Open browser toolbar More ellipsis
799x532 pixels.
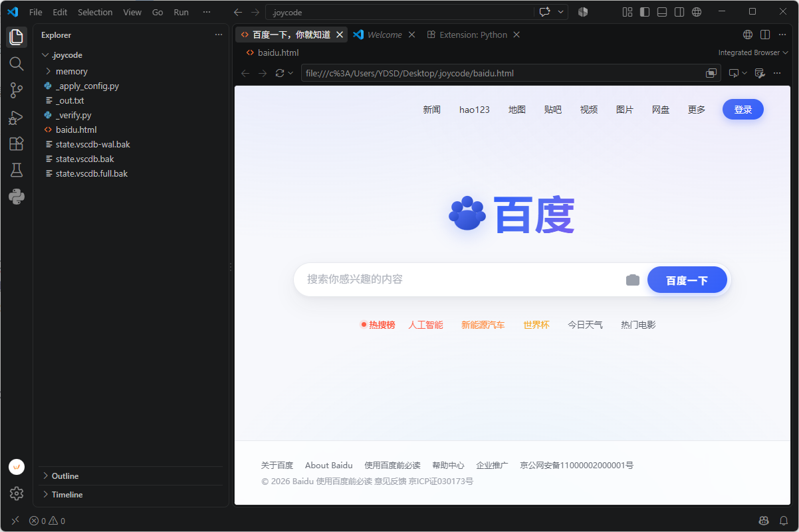click(777, 73)
